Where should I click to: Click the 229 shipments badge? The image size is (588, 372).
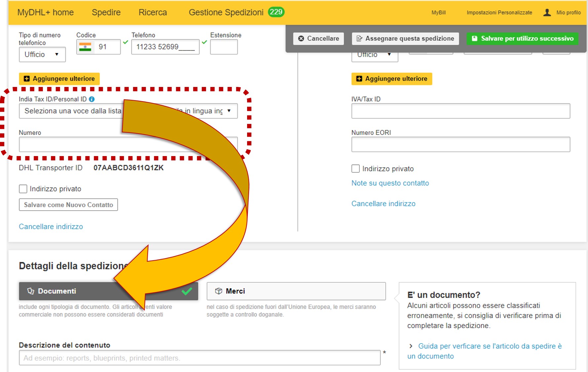click(276, 12)
